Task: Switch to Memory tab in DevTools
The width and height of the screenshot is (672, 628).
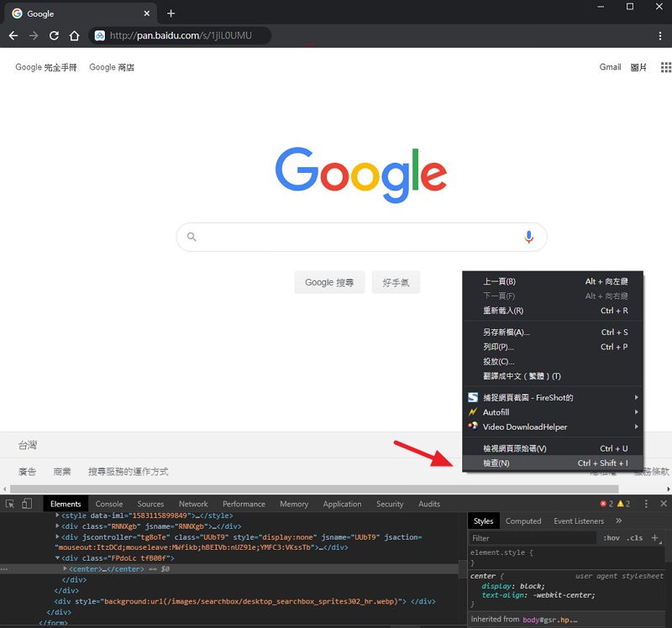Action: (x=294, y=504)
